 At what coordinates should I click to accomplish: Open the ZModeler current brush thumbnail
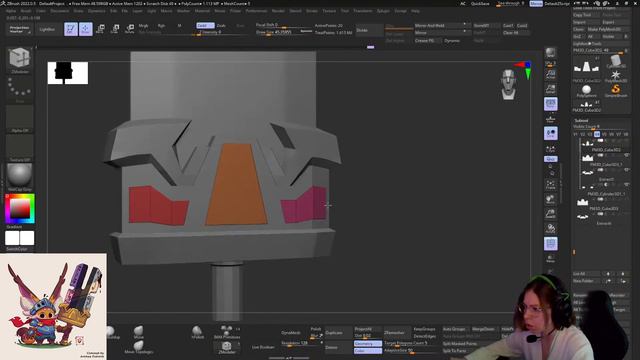click(x=19, y=60)
